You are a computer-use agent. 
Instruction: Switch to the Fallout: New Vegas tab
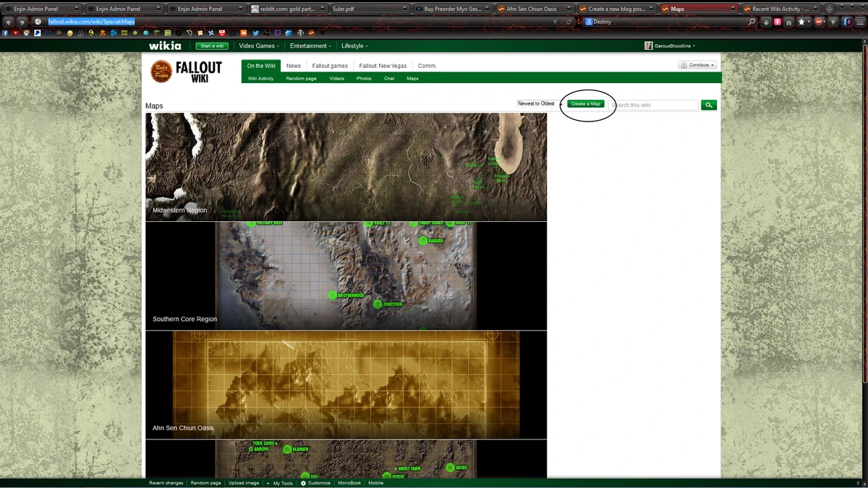click(x=382, y=65)
